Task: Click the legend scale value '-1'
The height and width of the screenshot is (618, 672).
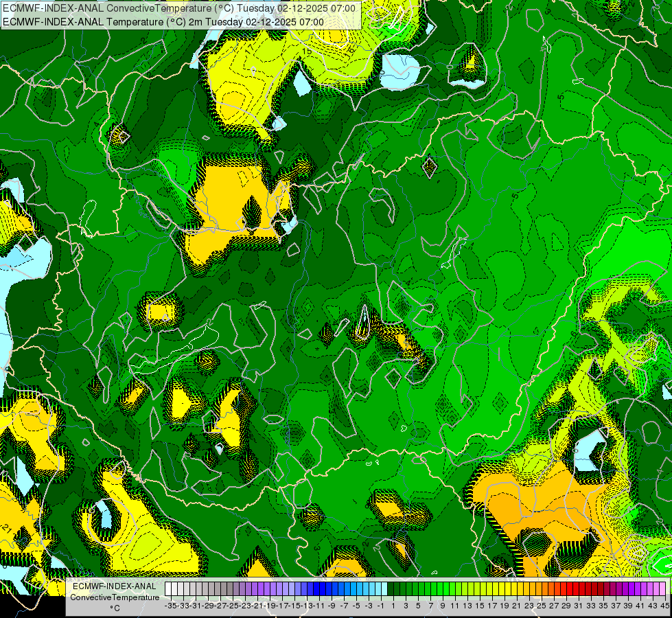Action: pyautogui.click(x=380, y=606)
